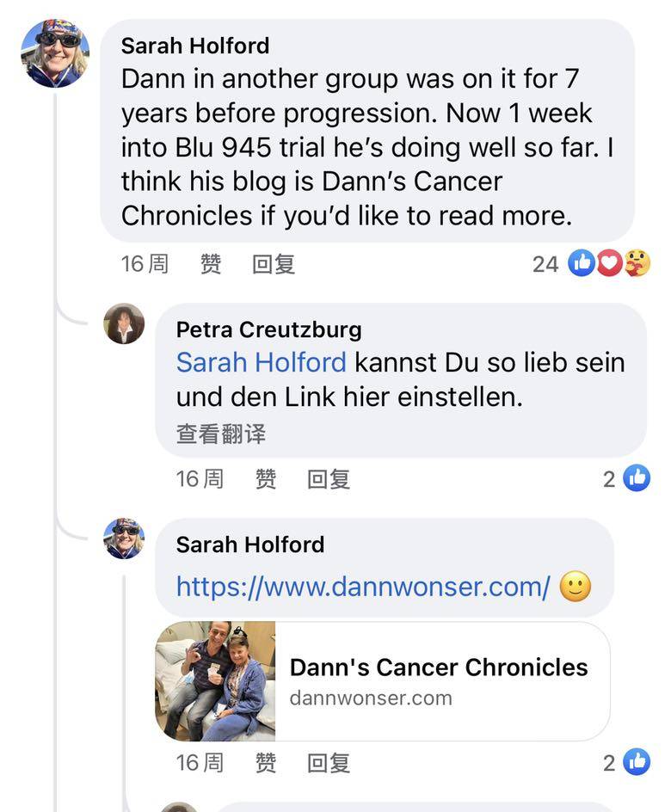671x812 pixels.
Task: Tap 回复 under the link comment
Action: 329,762
